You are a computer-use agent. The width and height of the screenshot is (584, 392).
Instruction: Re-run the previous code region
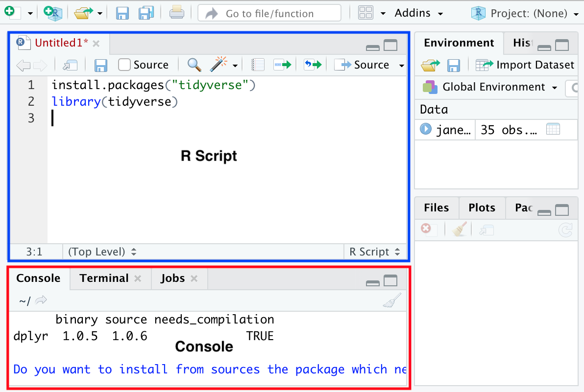(x=313, y=65)
